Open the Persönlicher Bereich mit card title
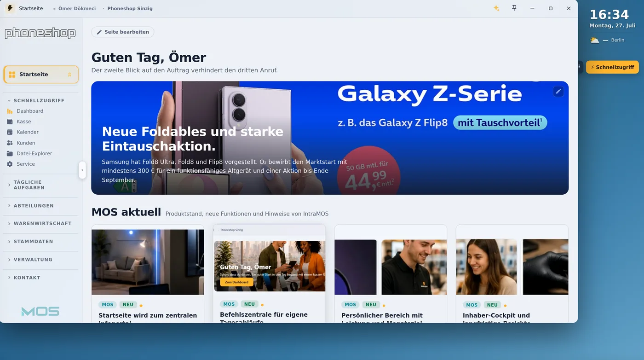 382,315
